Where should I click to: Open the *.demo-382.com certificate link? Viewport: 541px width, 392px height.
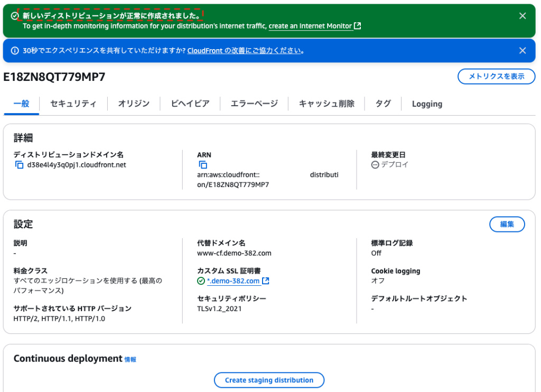pos(233,281)
